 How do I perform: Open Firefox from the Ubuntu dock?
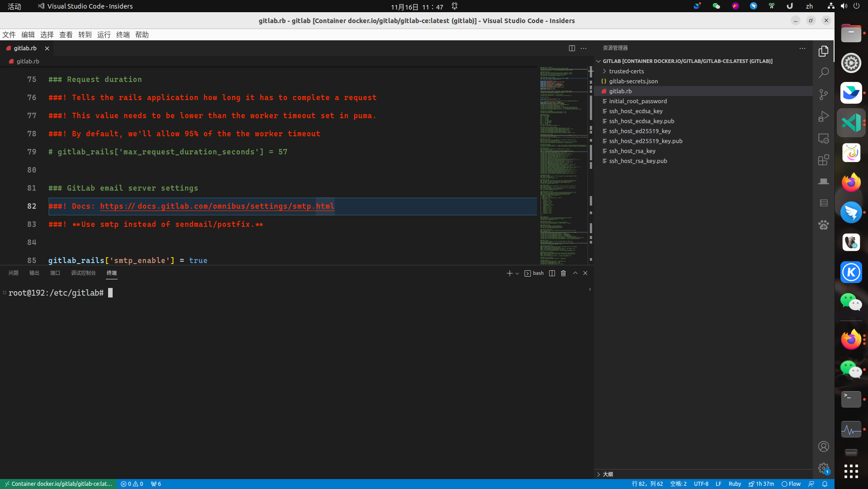[x=851, y=182]
